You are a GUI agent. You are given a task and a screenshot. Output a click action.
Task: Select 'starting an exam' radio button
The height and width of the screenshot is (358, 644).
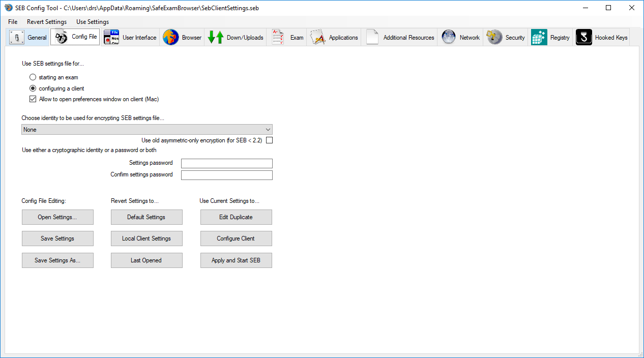(x=33, y=77)
